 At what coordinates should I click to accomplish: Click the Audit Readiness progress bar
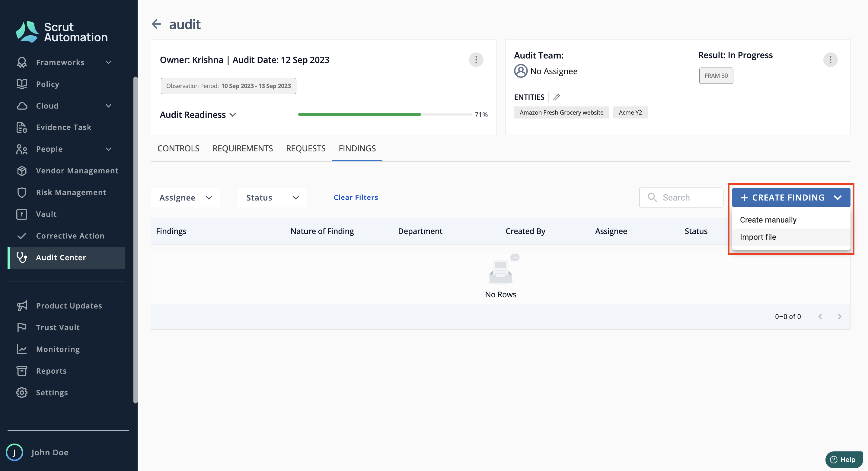tap(385, 115)
